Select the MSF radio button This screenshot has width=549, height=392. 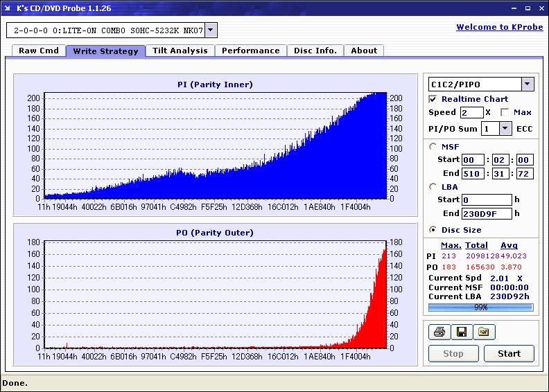click(x=433, y=147)
